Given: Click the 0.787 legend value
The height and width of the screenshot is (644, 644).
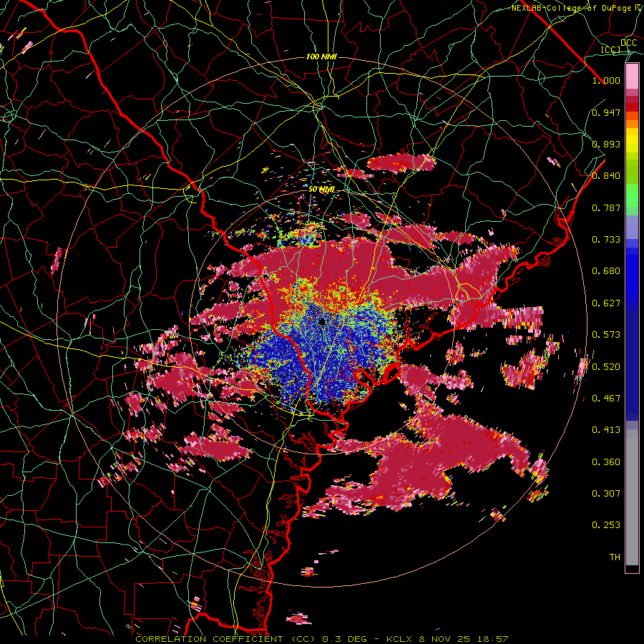Looking at the screenshot, I should click(606, 208).
